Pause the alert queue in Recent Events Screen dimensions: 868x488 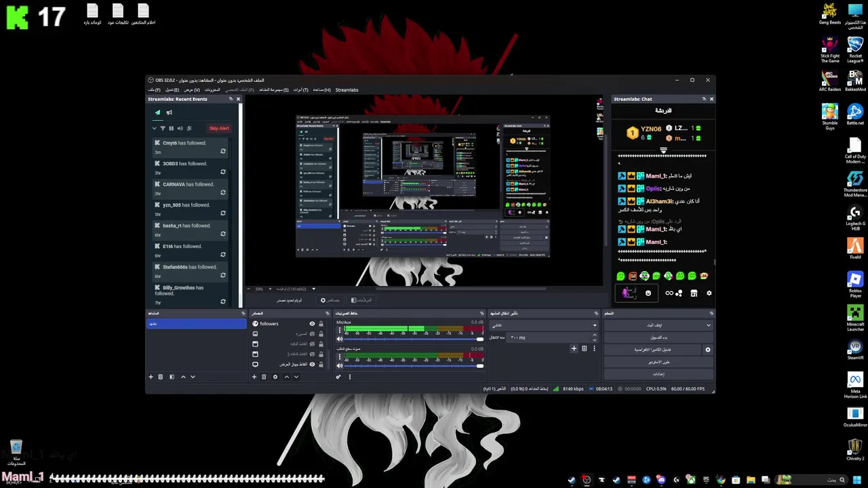[171, 128]
